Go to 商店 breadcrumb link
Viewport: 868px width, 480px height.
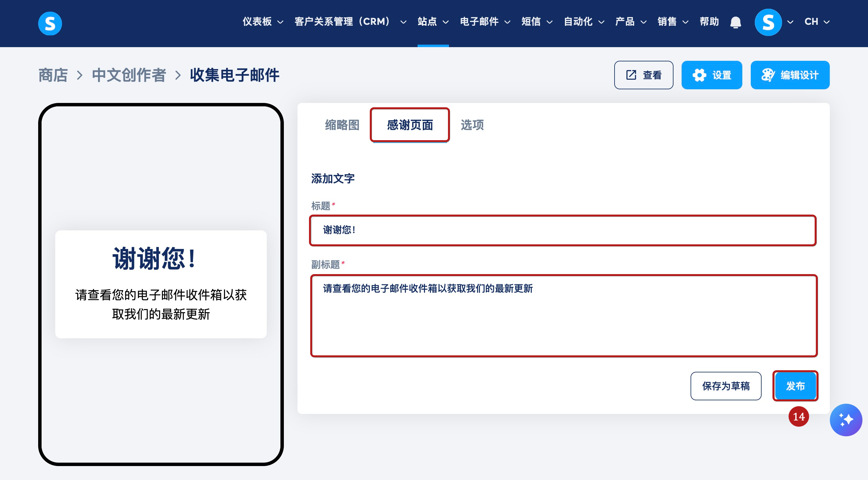pyautogui.click(x=53, y=75)
